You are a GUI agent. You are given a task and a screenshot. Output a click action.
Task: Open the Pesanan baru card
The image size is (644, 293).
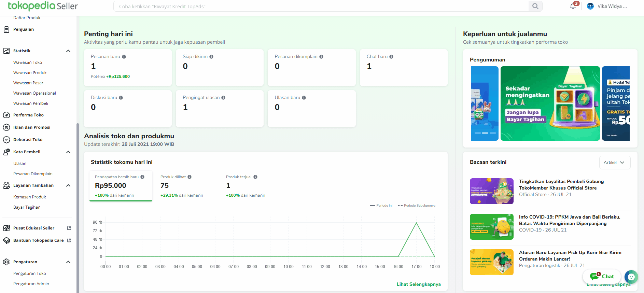pos(128,68)
